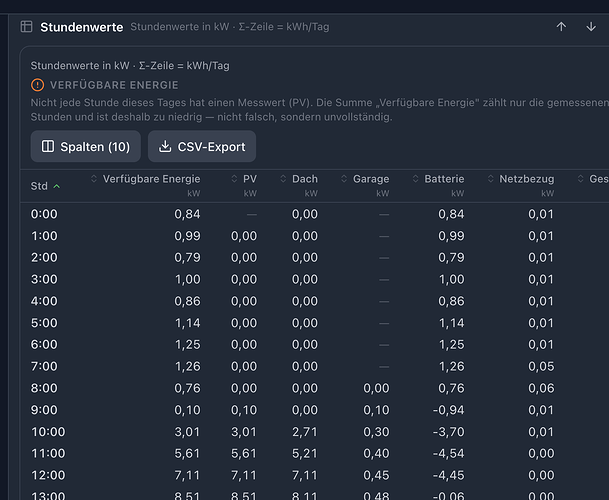Click Batterie value -4,45 in 12:00 row
The width and height of the screenshot is (609, 500).
pyautogui.click(x=449, y=475)
